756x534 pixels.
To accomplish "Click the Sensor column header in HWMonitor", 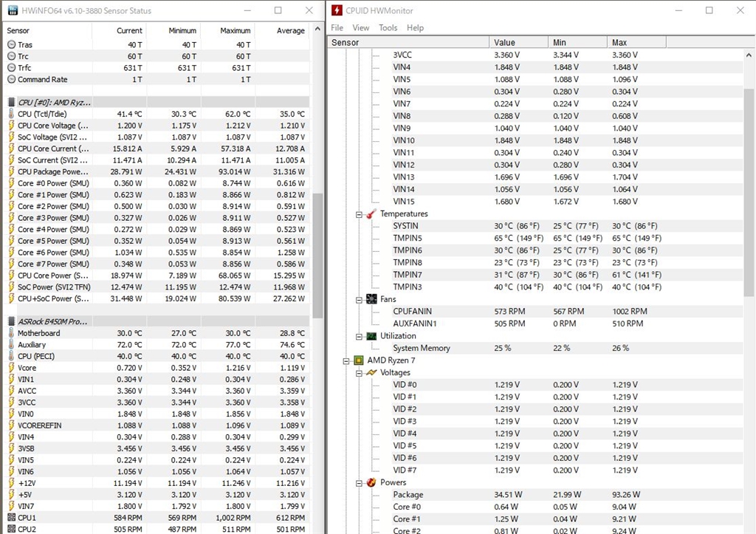I will click(409, 42).
